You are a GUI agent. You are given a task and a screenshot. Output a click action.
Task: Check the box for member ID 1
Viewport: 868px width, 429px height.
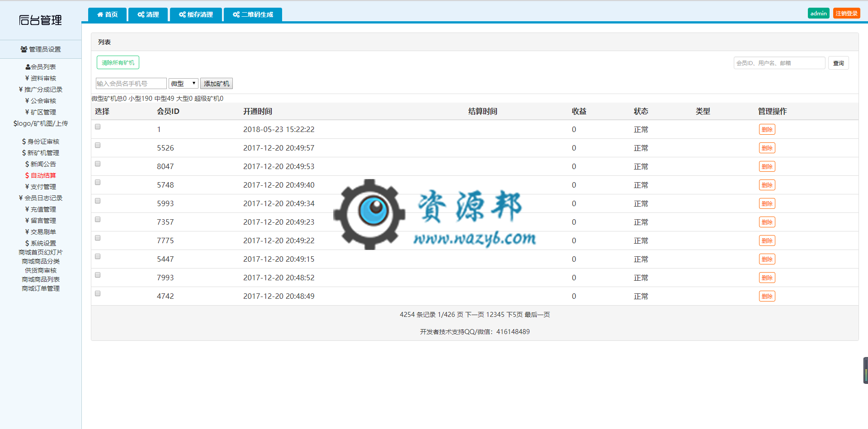coord(98,127)
